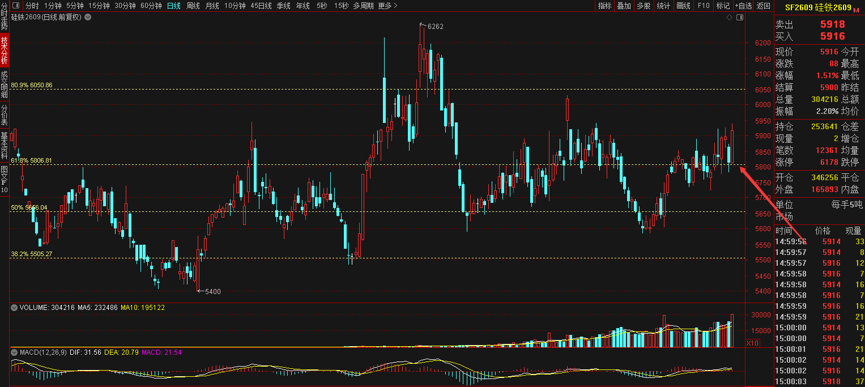Click the 外盘 165893 value

pyautogui.click(x=824, y=189)
